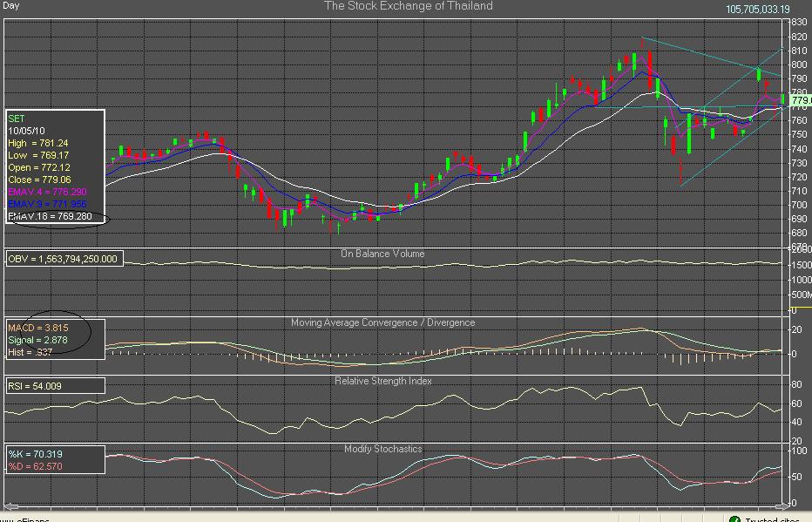Click the 20 label on the MACD axis
The width and height of the screenshot is (812, 522).
pos(797,330)
